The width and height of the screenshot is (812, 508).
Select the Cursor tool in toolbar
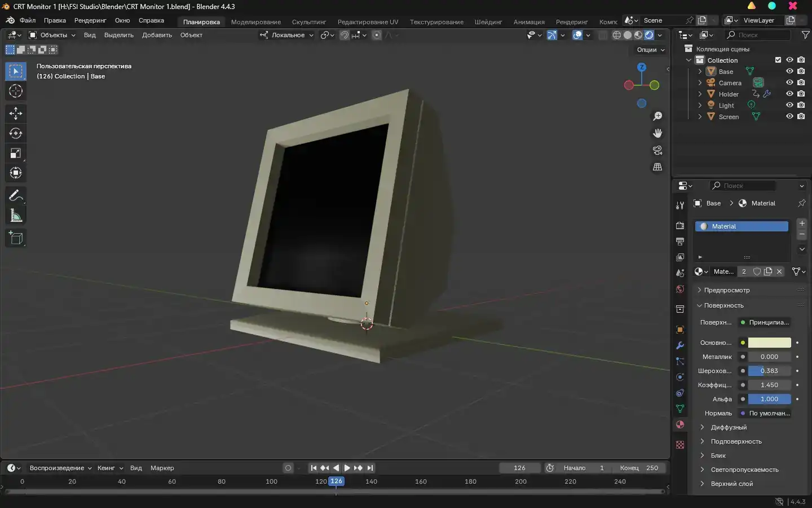click(16, 91)
